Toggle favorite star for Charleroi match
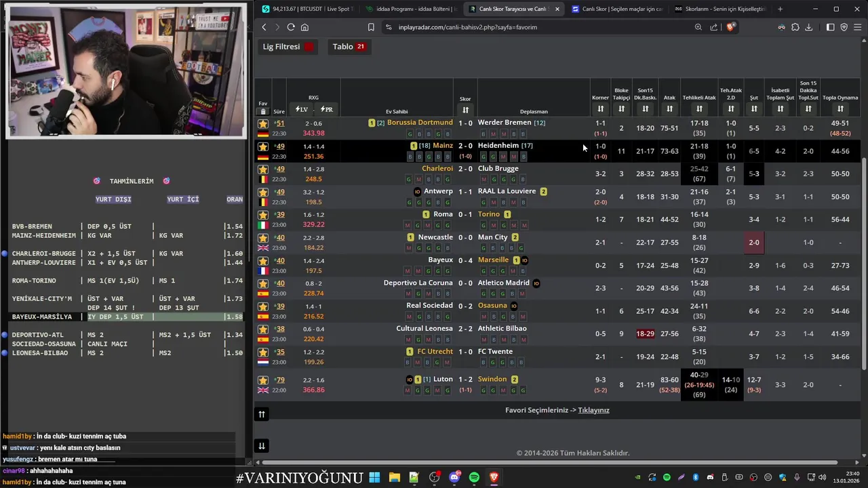This screenshot has height=488, width=868. (263, 169)
